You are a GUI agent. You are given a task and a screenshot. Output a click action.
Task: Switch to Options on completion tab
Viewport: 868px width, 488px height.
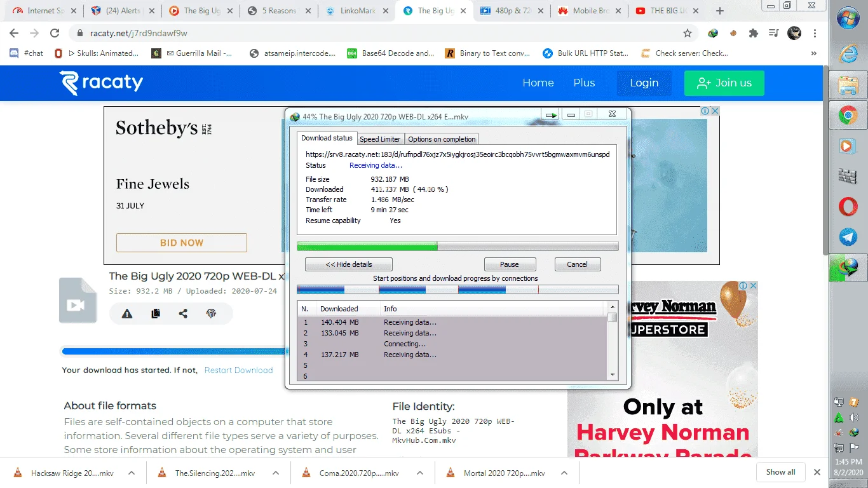coord(442,139)
